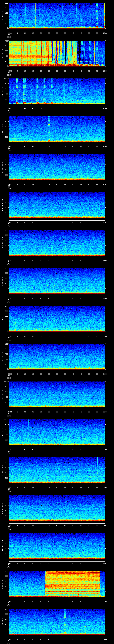Click the 8:30:00 start time label
Viewport: 114px width, 644px height.
(x=9, y=639)
